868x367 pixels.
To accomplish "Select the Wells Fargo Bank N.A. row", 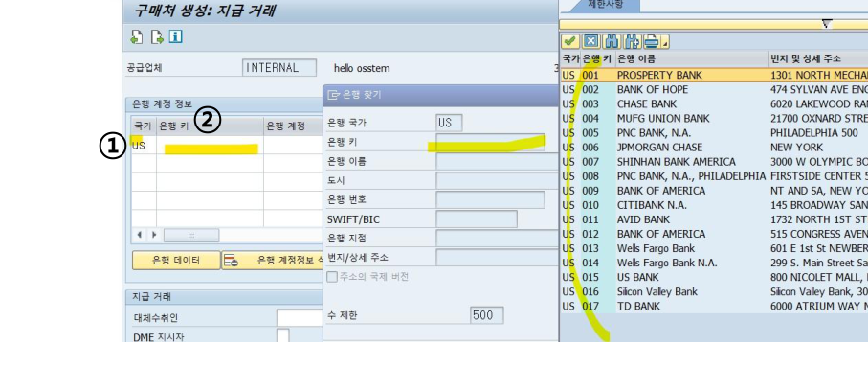I will tap(714, 263).
